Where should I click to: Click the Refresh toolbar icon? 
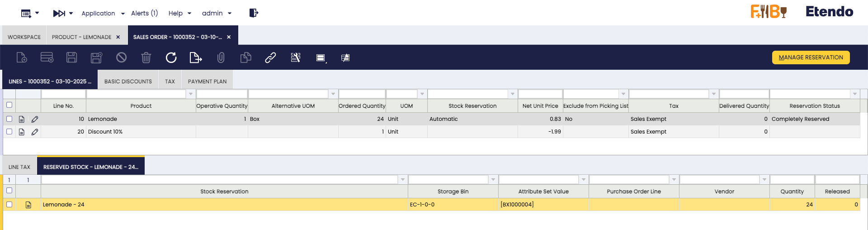point(171,57)
